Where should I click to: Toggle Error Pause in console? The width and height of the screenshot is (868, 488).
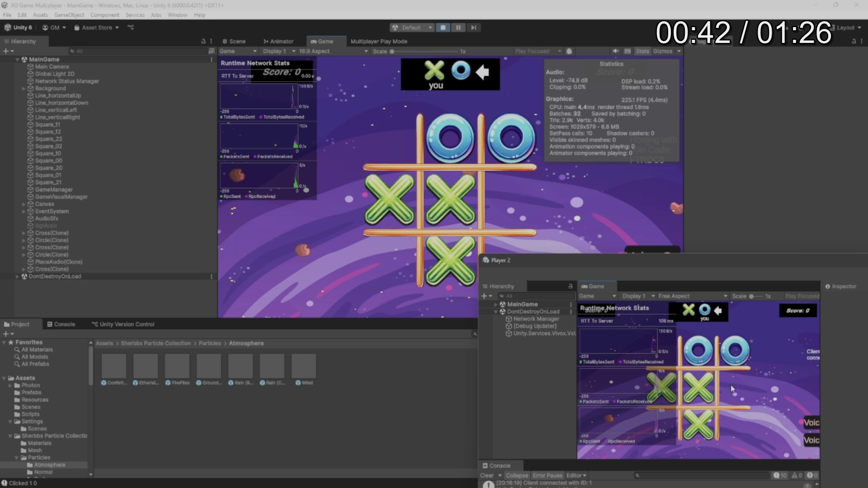point(547,475)
